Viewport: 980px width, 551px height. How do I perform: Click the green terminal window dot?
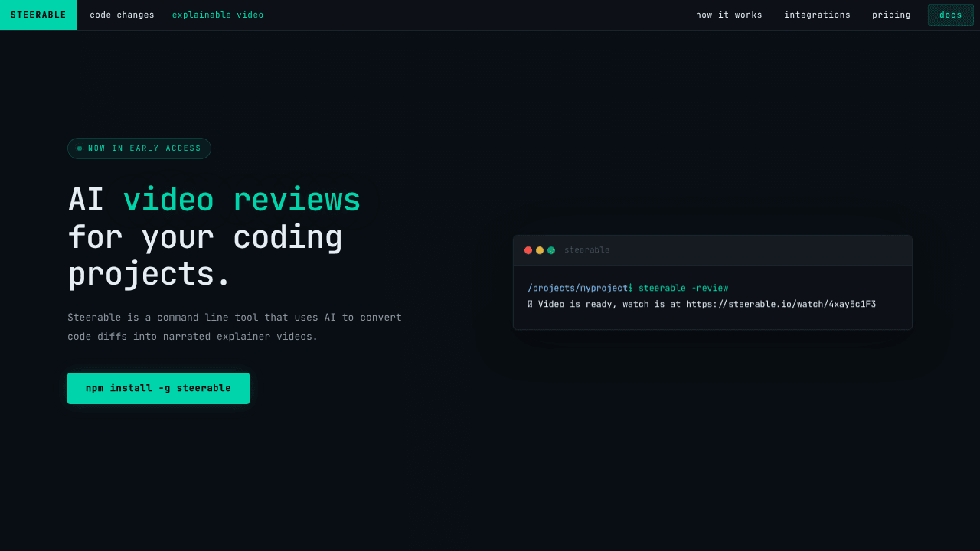tap(551, 250)
